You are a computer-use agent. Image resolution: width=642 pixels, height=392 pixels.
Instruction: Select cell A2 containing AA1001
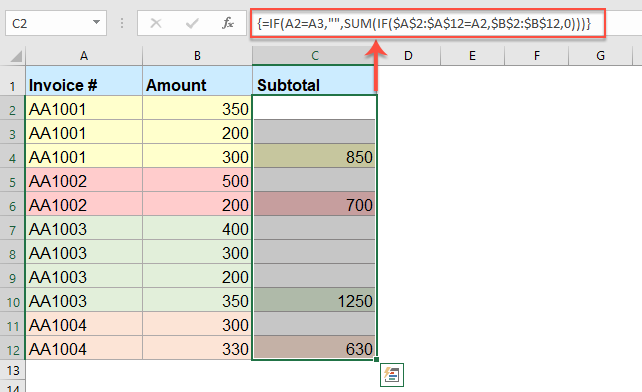tap(84, 108)
